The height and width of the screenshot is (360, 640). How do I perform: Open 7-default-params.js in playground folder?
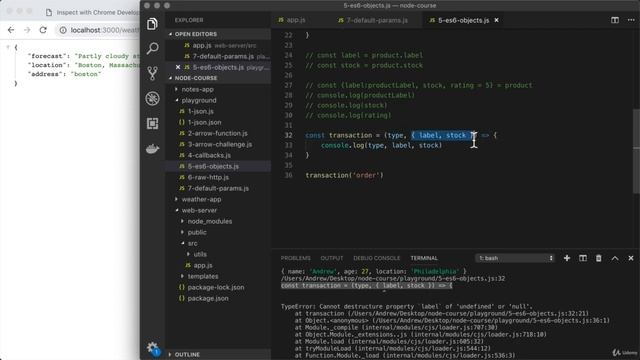(218, 189)
